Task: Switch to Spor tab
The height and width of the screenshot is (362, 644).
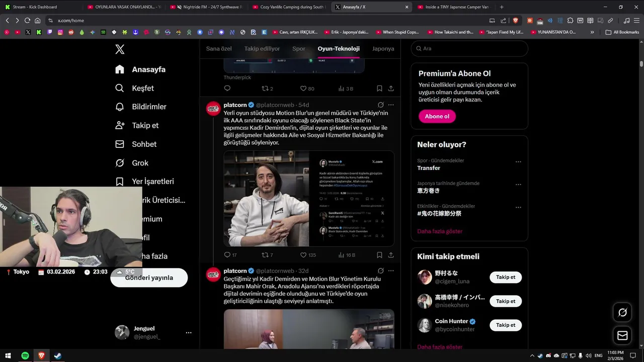Action: 299,49
